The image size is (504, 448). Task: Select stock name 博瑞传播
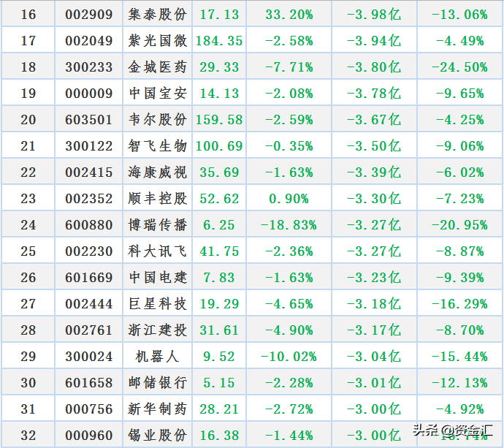(x=157, y=225)
